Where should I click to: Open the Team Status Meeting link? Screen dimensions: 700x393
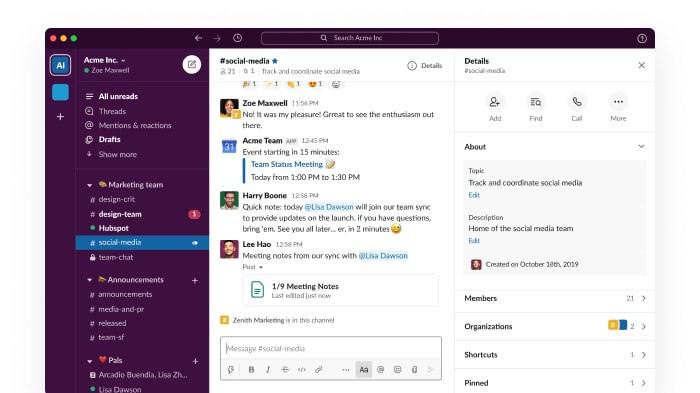click(287, 164)
